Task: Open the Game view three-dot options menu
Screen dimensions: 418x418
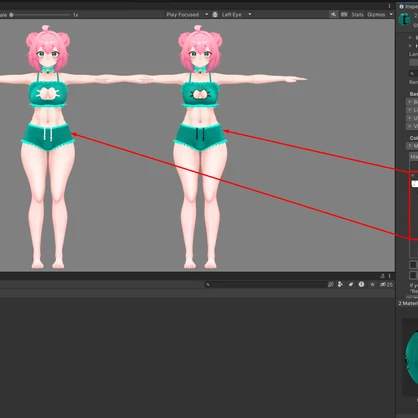Action: [389, 6]
